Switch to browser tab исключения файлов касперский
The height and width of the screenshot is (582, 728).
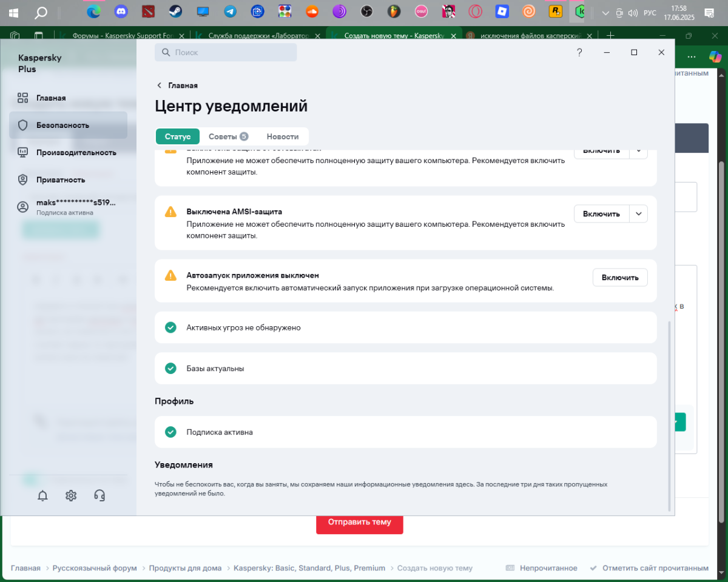[x=530, y=36]
